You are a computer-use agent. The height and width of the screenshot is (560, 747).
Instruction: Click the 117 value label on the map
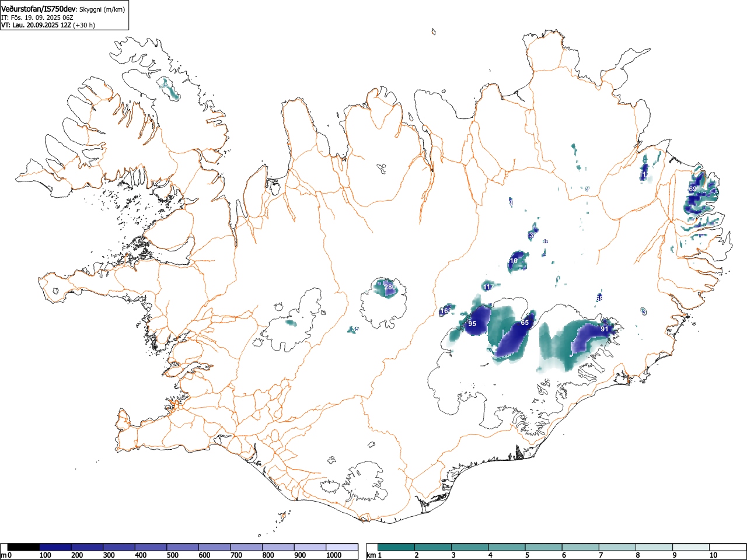click(x=488, y=287)
